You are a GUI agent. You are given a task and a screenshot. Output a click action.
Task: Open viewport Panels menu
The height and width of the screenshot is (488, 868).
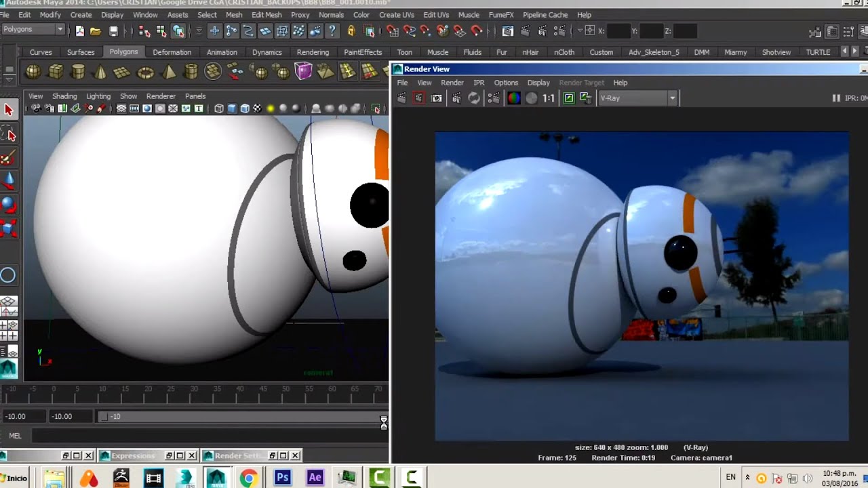[x=195, y=96]
